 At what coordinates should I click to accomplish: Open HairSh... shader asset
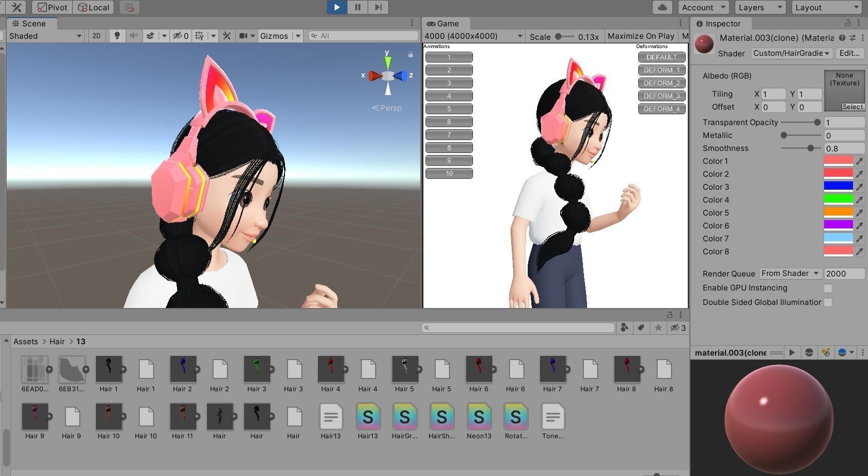click(441, 421)
